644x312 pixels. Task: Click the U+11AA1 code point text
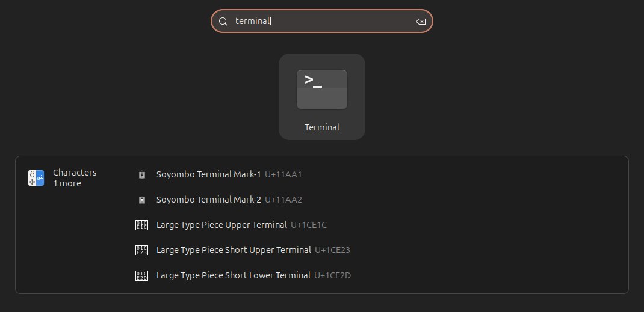click(x=283, y=174)
